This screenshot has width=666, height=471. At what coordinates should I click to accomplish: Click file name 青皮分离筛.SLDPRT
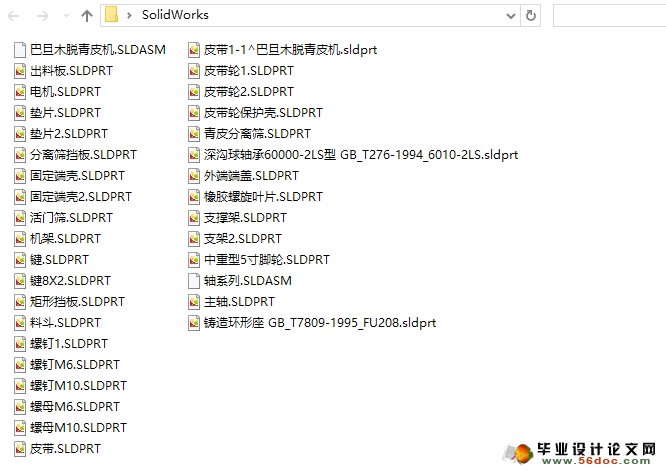pos(257,134)
